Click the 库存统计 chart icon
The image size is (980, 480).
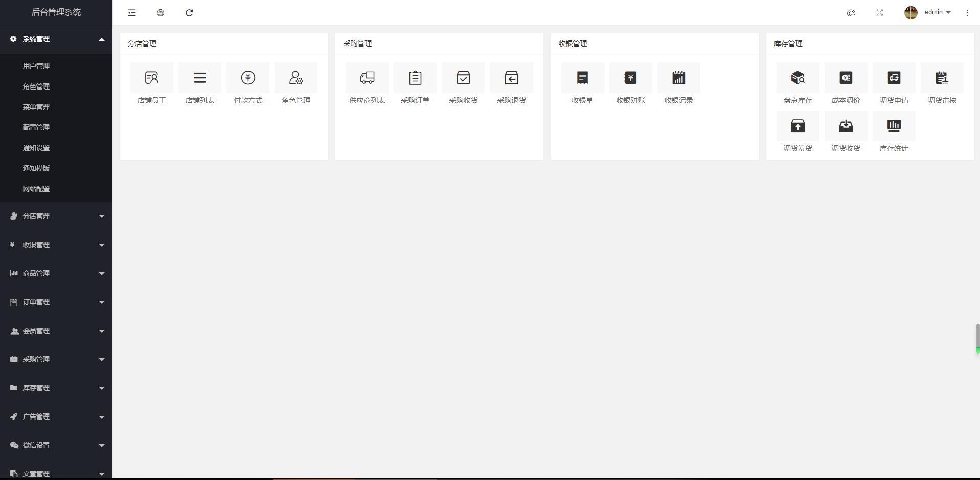[894, 126]
